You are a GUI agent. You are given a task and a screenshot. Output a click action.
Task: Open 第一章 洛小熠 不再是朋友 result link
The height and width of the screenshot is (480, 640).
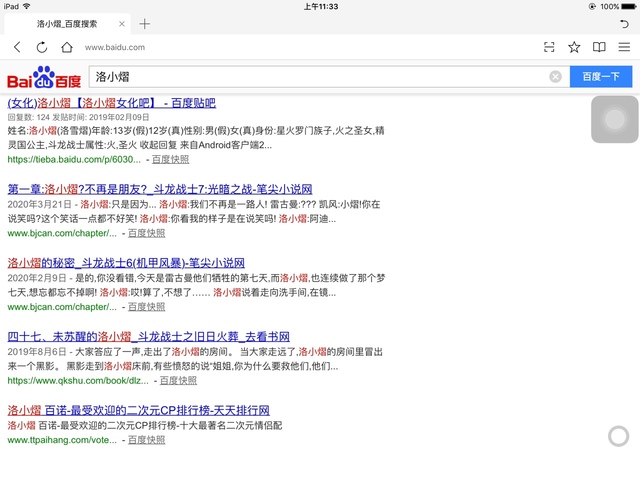(160, 189)
